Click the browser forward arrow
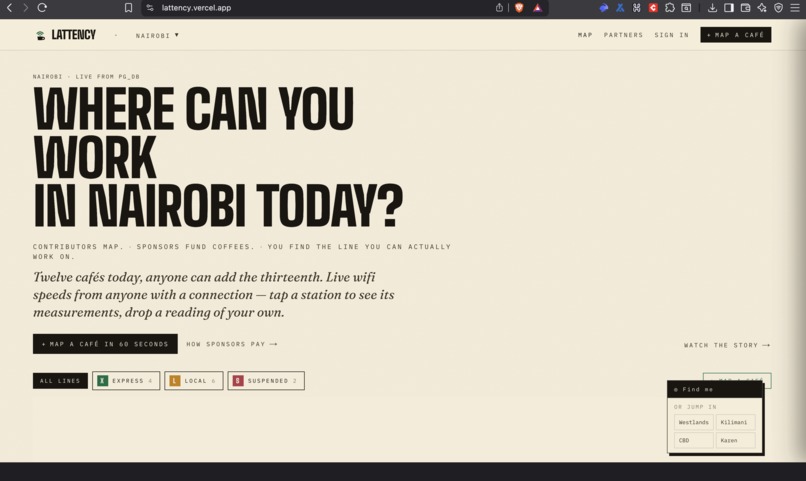The width and height of the screenshot is (806, 481). (25, 8)
